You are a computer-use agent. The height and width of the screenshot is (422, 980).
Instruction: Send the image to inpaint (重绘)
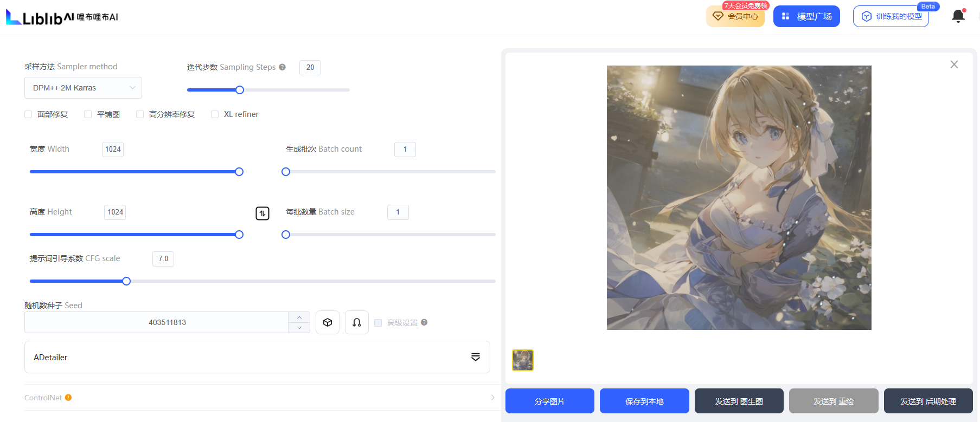(x=834, y=401)
